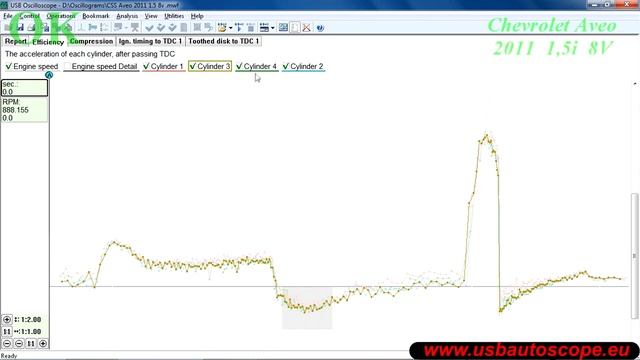Screen dimensions: 640x360
Task: Zoom in vertically beside the 1:2.00 scale
Action: [7, 320]
